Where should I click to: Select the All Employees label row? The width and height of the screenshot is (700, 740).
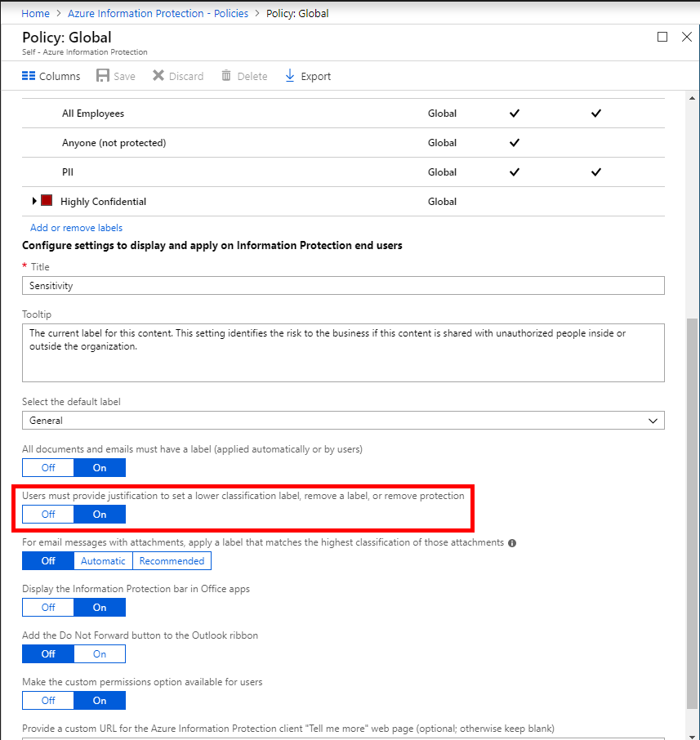[343, 114]
